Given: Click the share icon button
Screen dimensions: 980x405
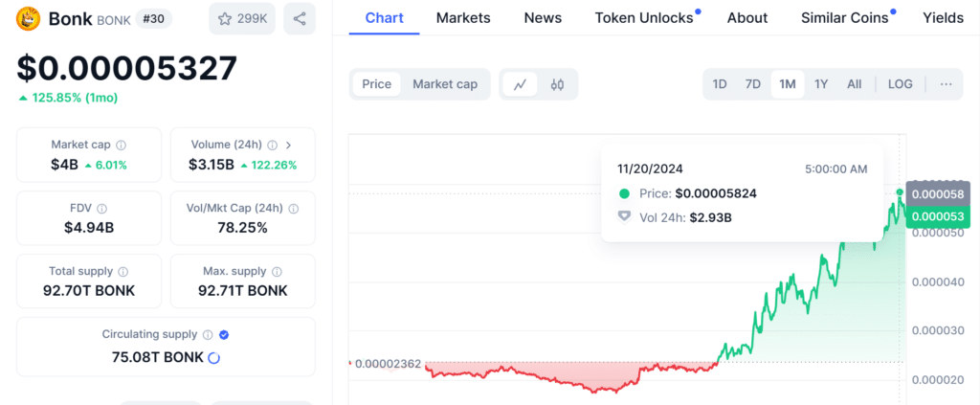Looking at the screenshot, I should [x=300, y=18].
